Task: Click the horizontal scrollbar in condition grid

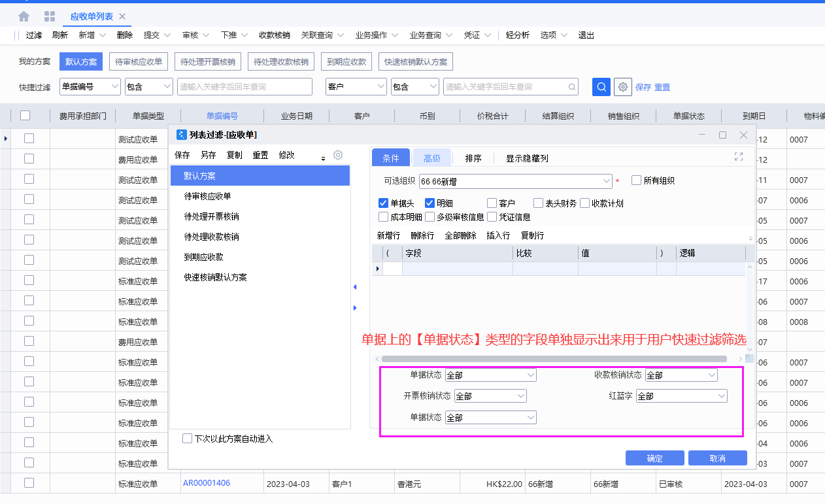Action: pos(554,359)
